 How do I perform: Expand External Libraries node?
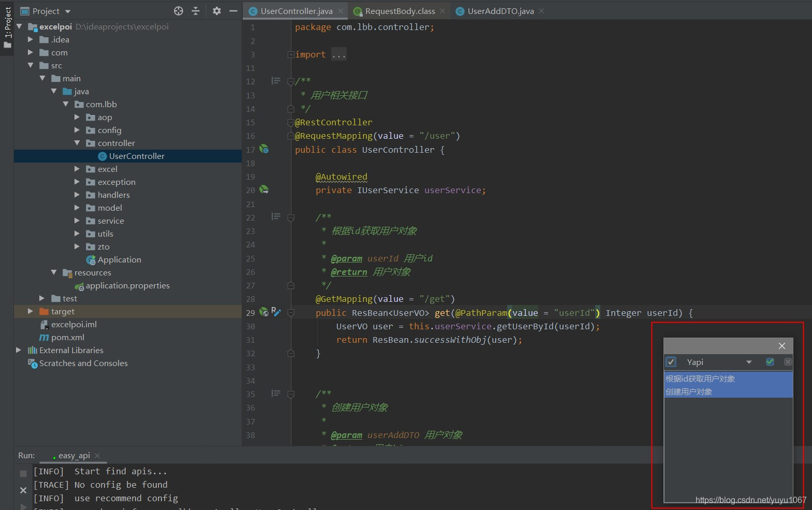point(19,350)
